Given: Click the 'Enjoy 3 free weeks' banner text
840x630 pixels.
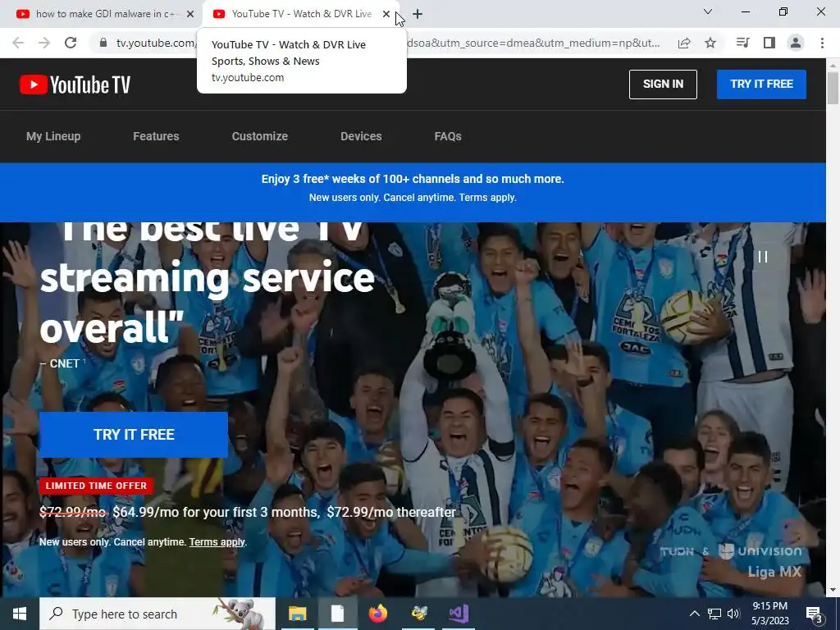Looking at the screenshot, I should (x=413, y=179).
